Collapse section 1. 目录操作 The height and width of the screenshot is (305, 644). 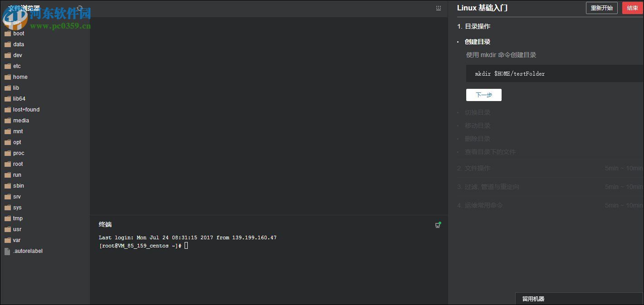474,26
